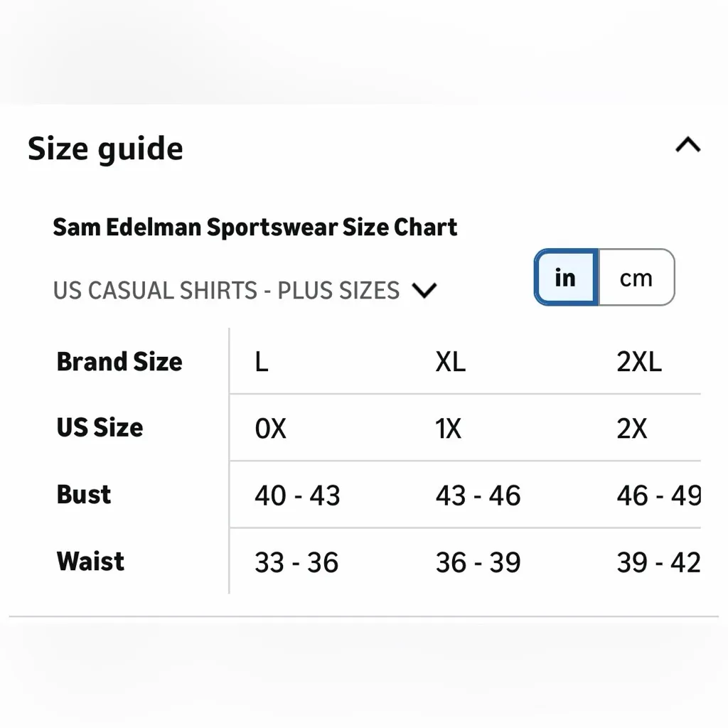Select the Brand Size row header
Viewport: 728px width, 728px height.
tap(119, 362)
